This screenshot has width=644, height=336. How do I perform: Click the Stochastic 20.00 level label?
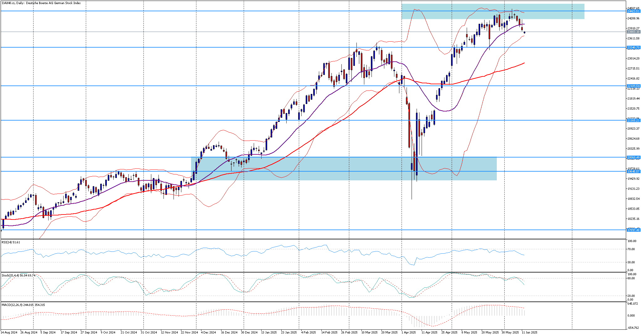coord(631,296)
